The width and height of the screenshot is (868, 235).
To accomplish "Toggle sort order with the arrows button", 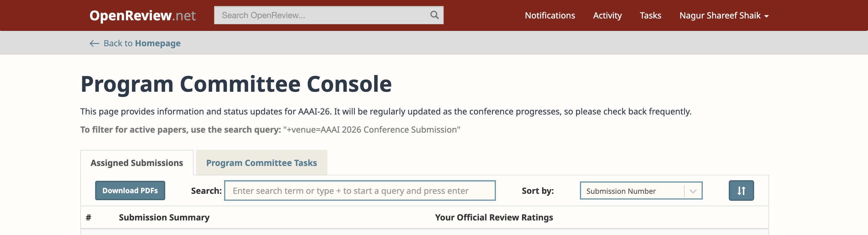I will tap(741, 191).
